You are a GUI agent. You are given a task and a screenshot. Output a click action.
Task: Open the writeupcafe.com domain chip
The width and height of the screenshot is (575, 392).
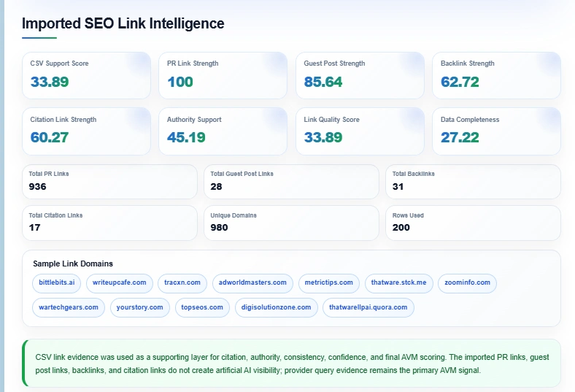point(119,283)
